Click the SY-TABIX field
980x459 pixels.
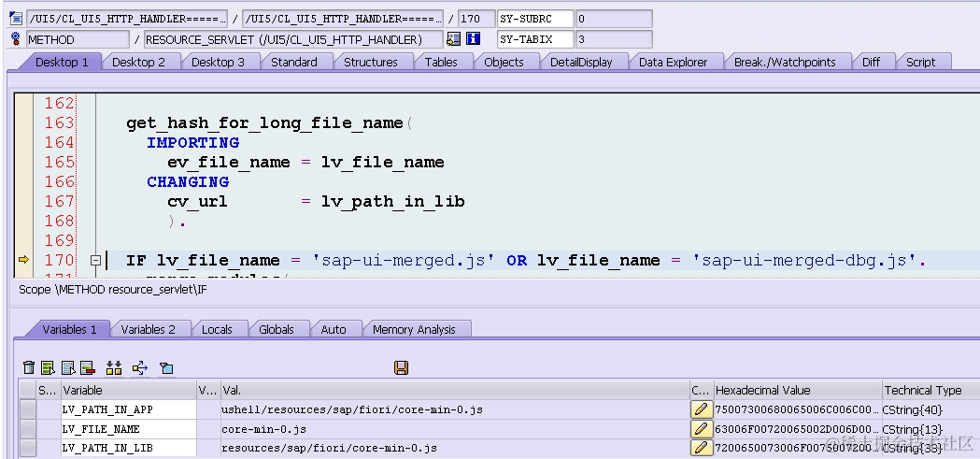click(x=613, y=39)
